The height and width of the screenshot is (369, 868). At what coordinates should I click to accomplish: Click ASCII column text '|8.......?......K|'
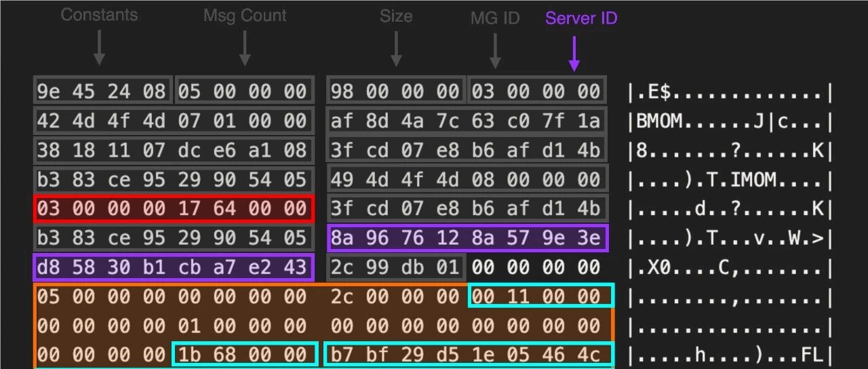730,151
